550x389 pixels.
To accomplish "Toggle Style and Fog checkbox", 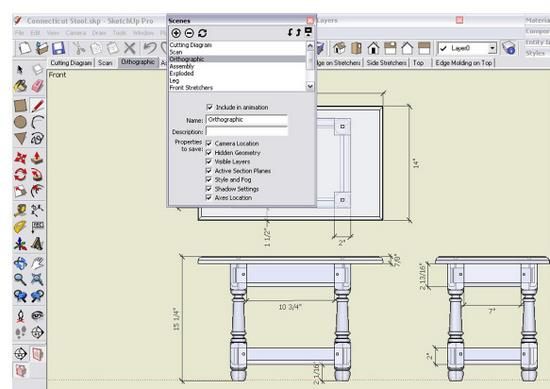I will [x=209, y=180].
